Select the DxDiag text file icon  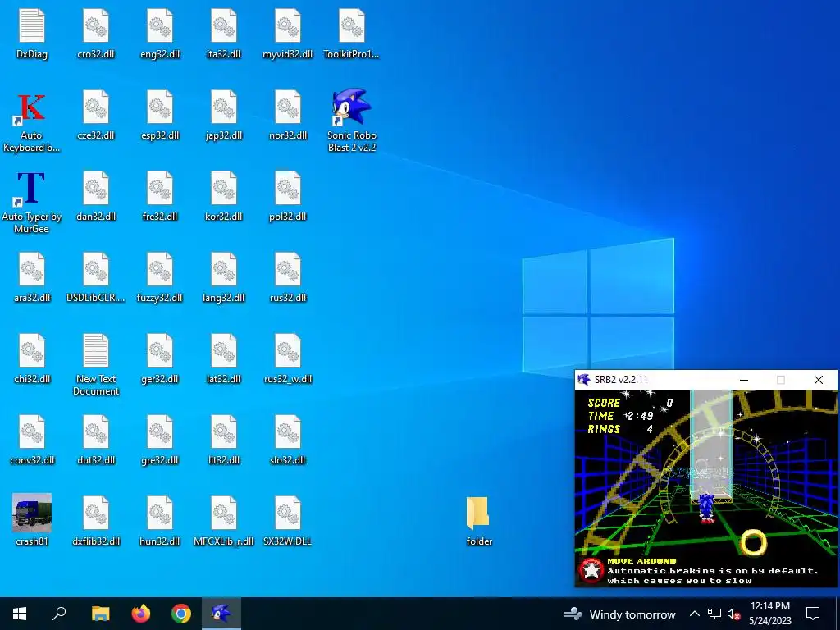32,25
